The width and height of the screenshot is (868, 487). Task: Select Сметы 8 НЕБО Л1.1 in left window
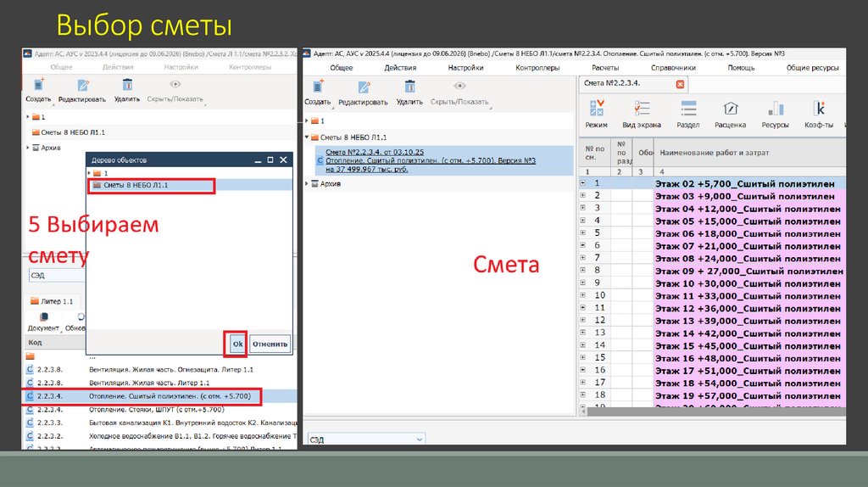[73, 132]
